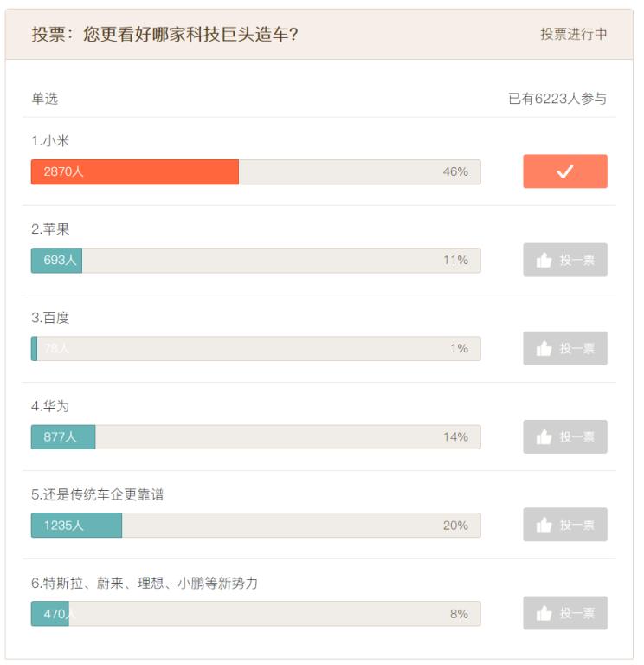644x665 pixels.
Task: Click the 693人 result bar
Action: (56, 260)
